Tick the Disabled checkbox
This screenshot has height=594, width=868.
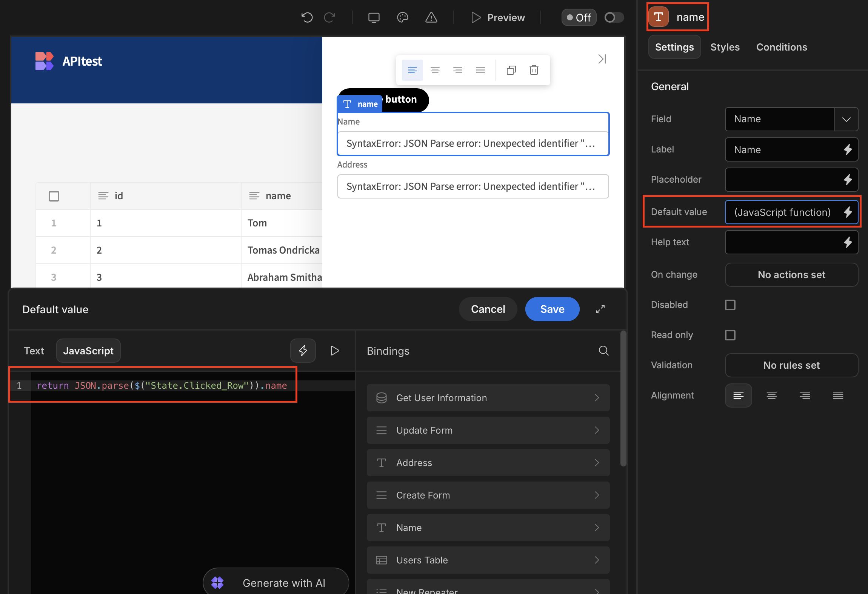(x=730, y=305)
